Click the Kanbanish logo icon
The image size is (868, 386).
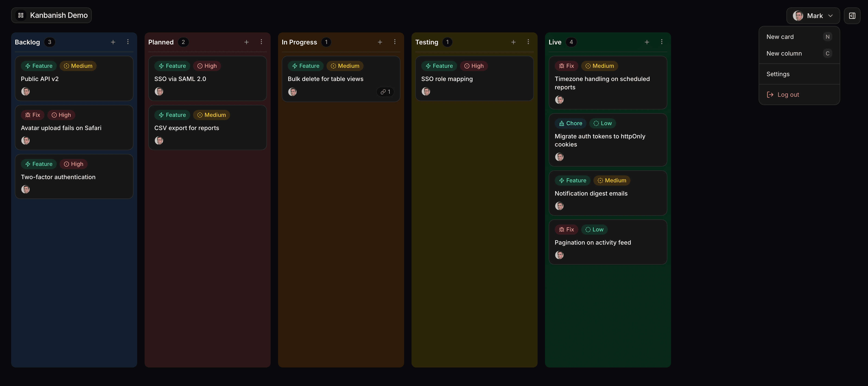tap(21, 15)
